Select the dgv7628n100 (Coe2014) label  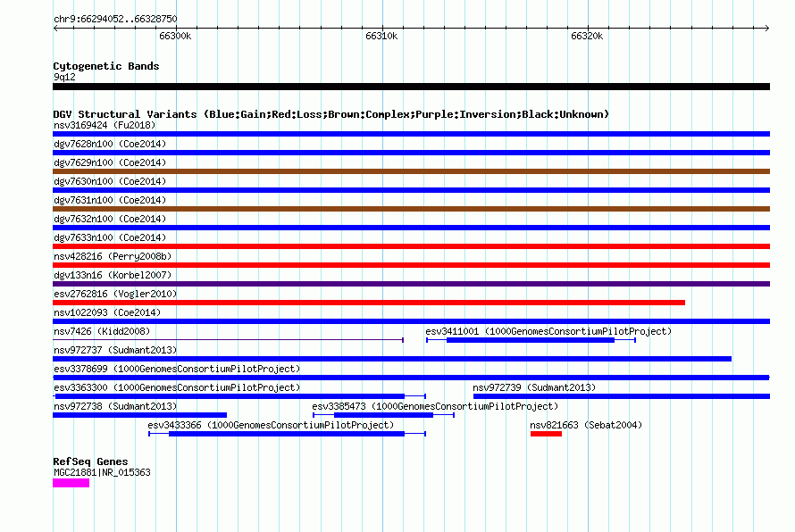pyautogui.click(x=110, y=144)
